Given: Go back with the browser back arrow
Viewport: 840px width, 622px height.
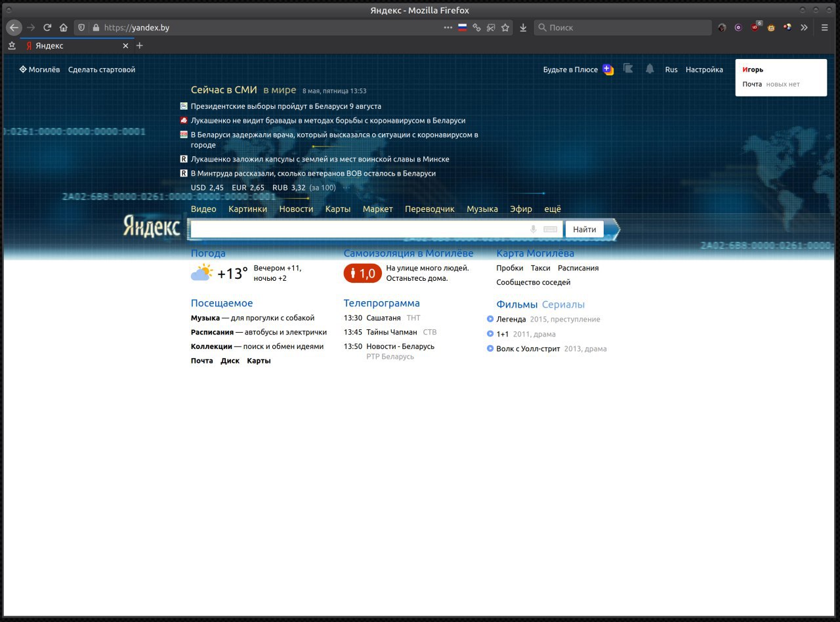Looking at the screenshot, I should click(14, 28).
